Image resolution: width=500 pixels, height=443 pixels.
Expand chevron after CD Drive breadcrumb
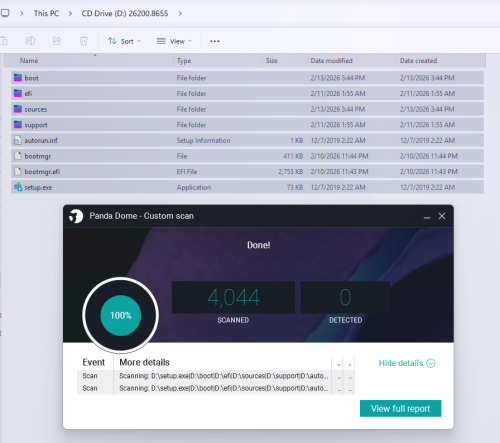tap(180, 13)
